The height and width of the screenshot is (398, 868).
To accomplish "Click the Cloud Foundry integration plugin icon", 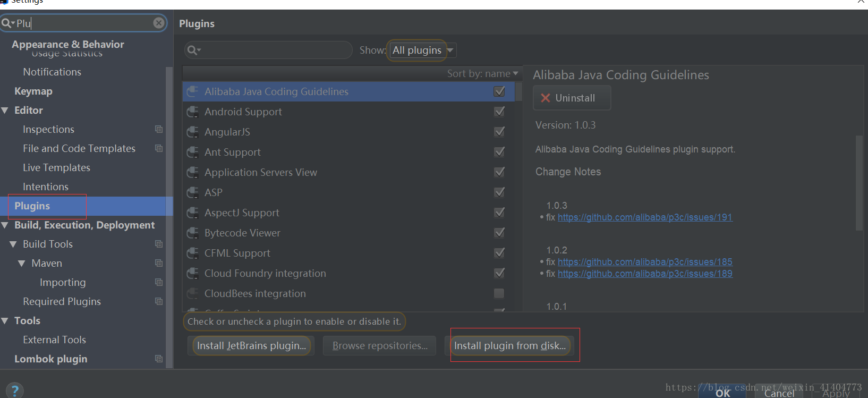I will (193, 273).
